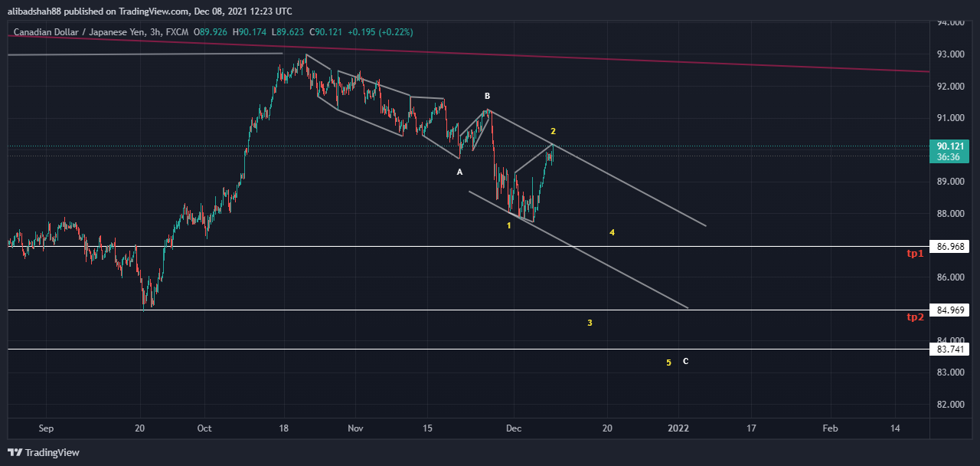Image resolution: width=980 pixels, height=466 pixels.
Task: Select the red tp2 text label
Action: 914,317
